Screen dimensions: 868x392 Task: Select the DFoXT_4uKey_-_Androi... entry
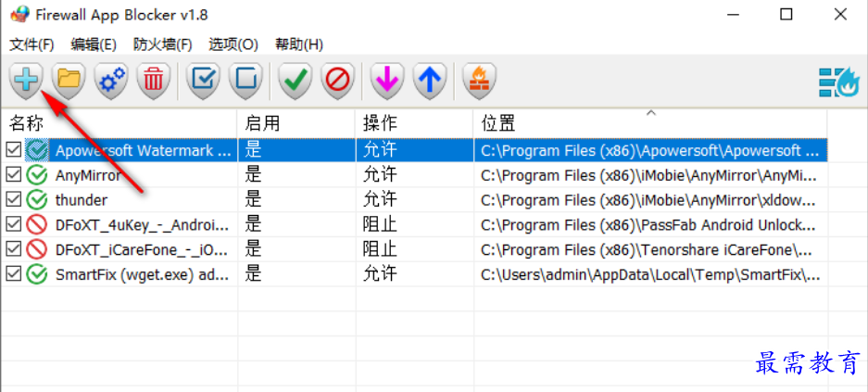tap(143, 225)
